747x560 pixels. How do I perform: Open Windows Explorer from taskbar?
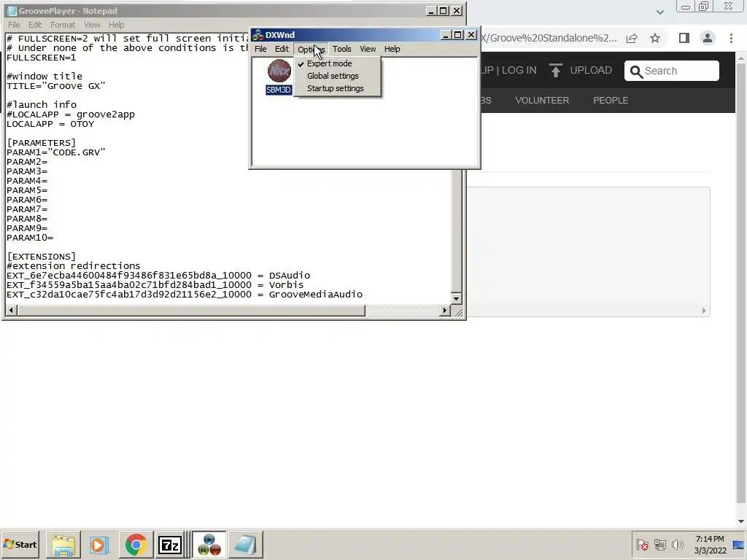pyautogui.click(x=63, y=545)
